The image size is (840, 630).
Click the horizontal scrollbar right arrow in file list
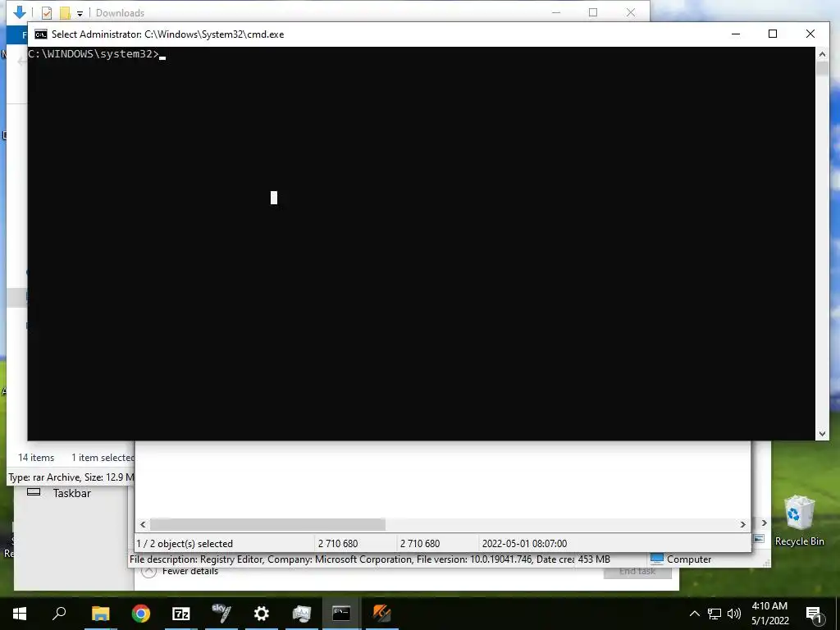742,524
